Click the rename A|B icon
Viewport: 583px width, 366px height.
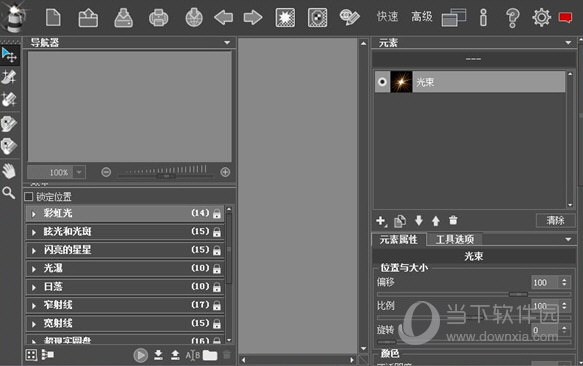click(x=193, y=356)
